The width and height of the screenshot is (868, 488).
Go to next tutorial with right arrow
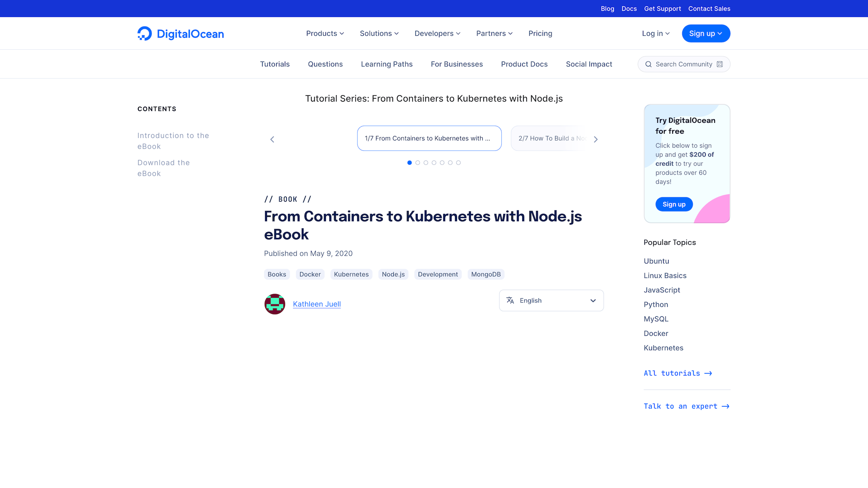point(596,139)
